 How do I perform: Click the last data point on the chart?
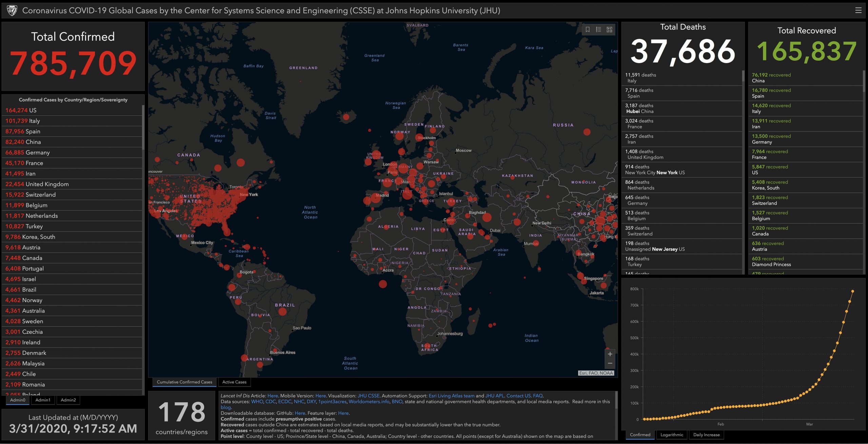tap(853, 291)
